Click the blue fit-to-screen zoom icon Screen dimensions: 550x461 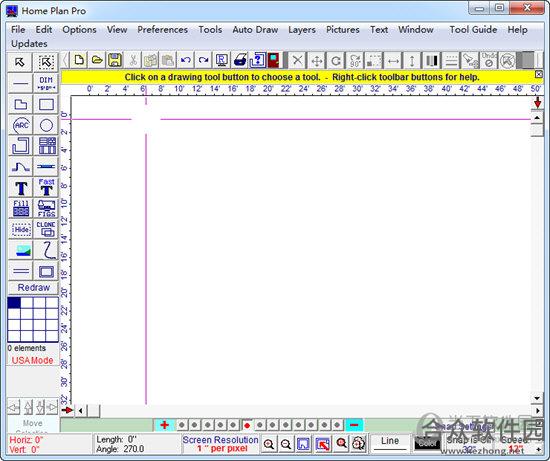303,444
